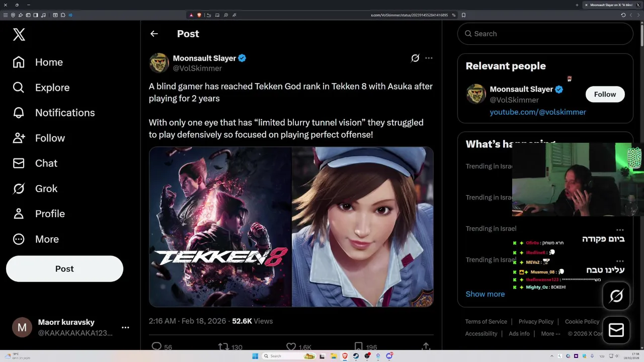Click the Grok explain icon on the post
The image size is (644, 362).
(415, 58)
